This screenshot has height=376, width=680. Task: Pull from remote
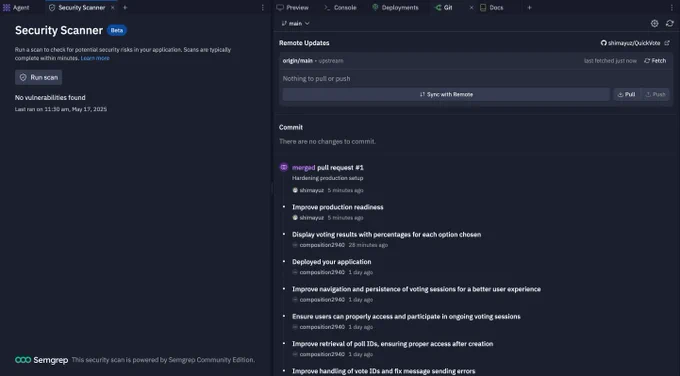(626, 94)
